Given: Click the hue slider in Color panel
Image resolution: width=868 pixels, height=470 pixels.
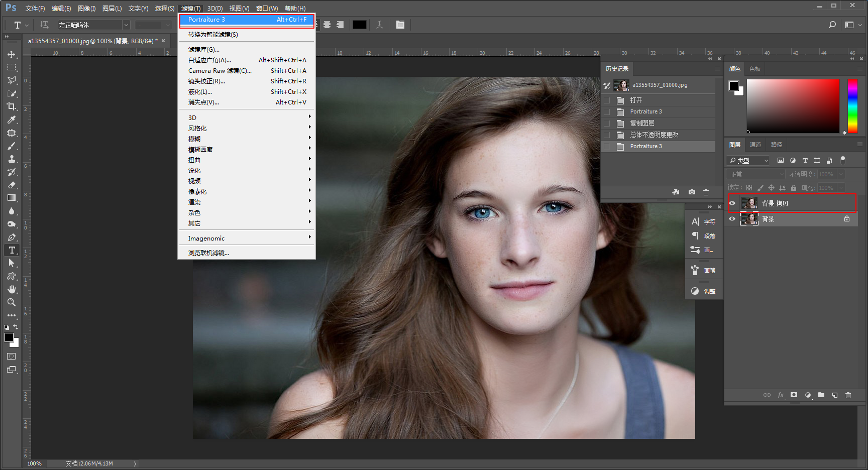Looking at the screenshot, I should (x=852, y=106).
